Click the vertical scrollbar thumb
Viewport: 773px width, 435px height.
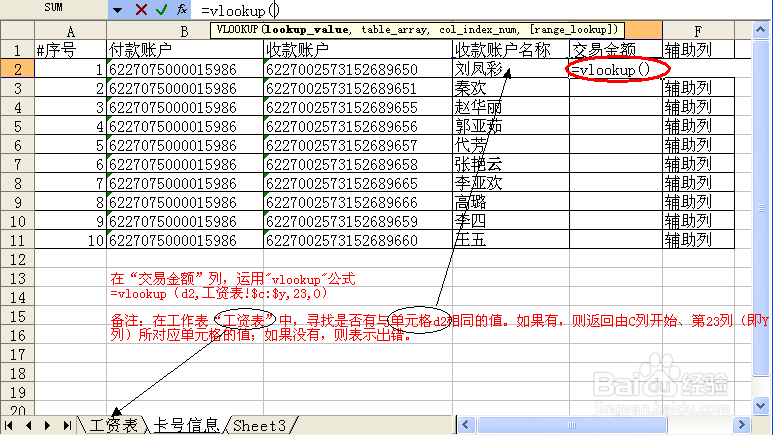(761, 208)
